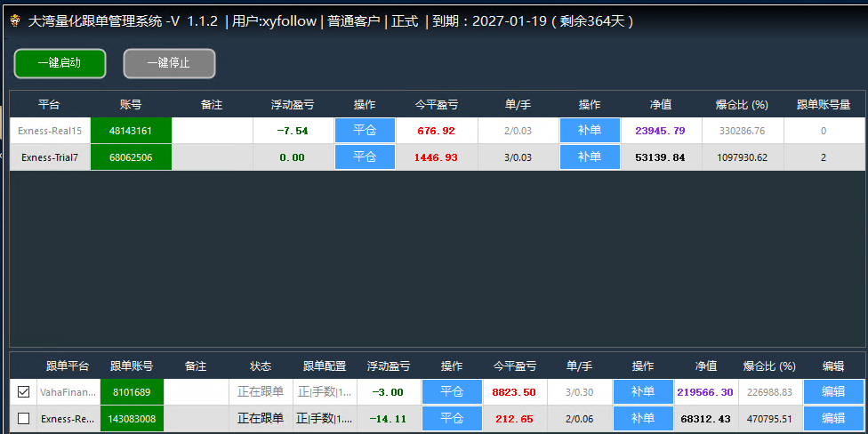This screenshot has width=868, height=434.
Task: Uncheck the VahaFinan... row checkbox
Action: tap(23, 392)
